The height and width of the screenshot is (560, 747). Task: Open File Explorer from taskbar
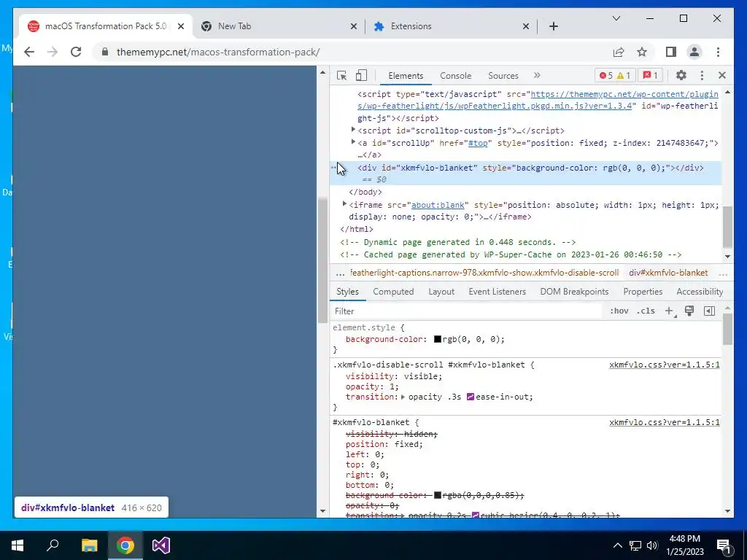click(x=89, y=545)
